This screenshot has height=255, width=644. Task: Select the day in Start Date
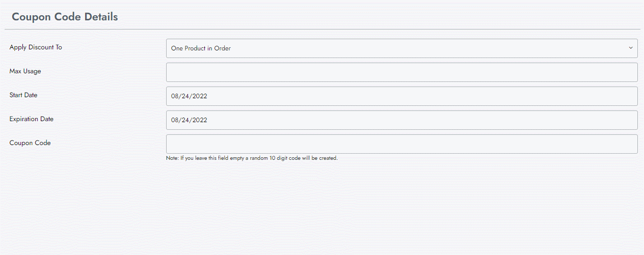tap(185, 96)
